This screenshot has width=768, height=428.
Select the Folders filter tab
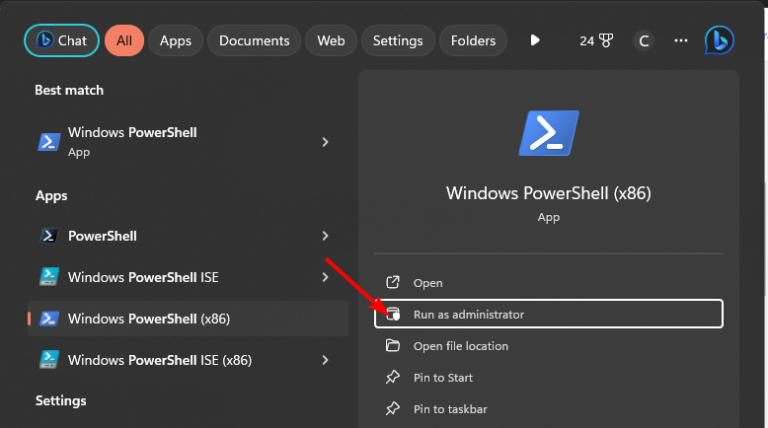click(x=473, y=40)
